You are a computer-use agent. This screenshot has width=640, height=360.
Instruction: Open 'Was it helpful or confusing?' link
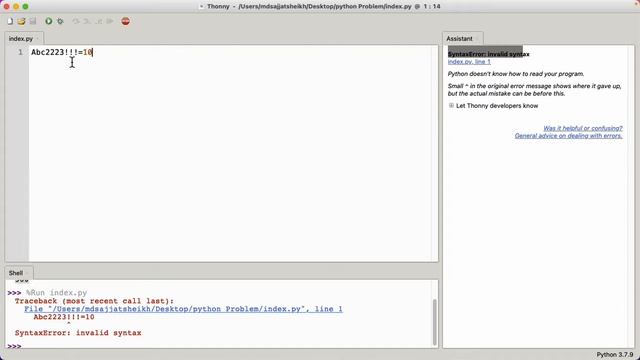click(x=582, y=128)
